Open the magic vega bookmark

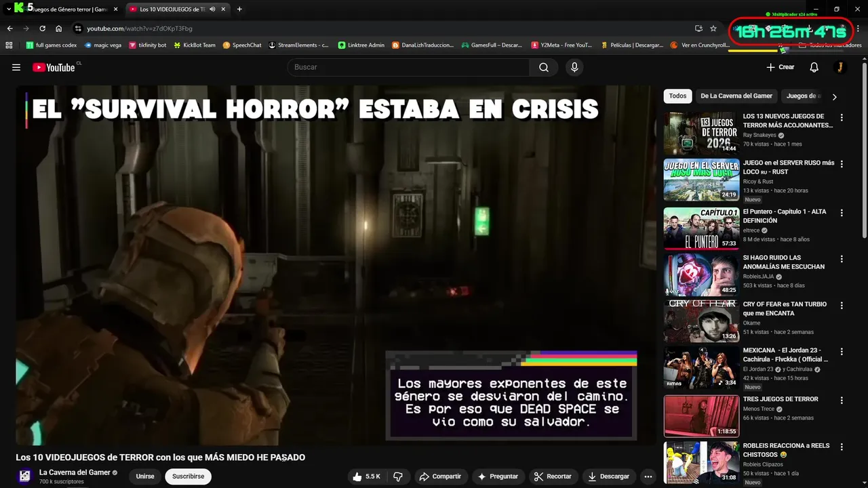pyautogui.click(x=103, y=45)
